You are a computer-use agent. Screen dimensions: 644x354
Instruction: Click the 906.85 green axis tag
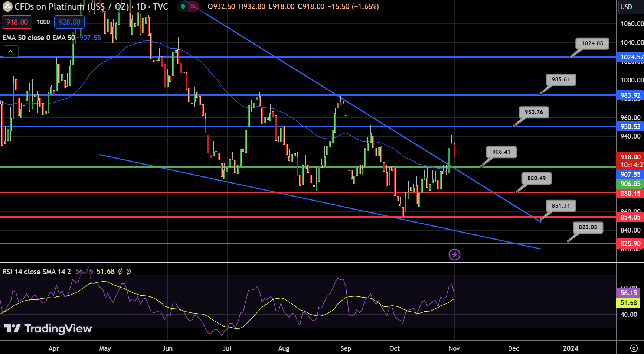click(x=630, y=184)
